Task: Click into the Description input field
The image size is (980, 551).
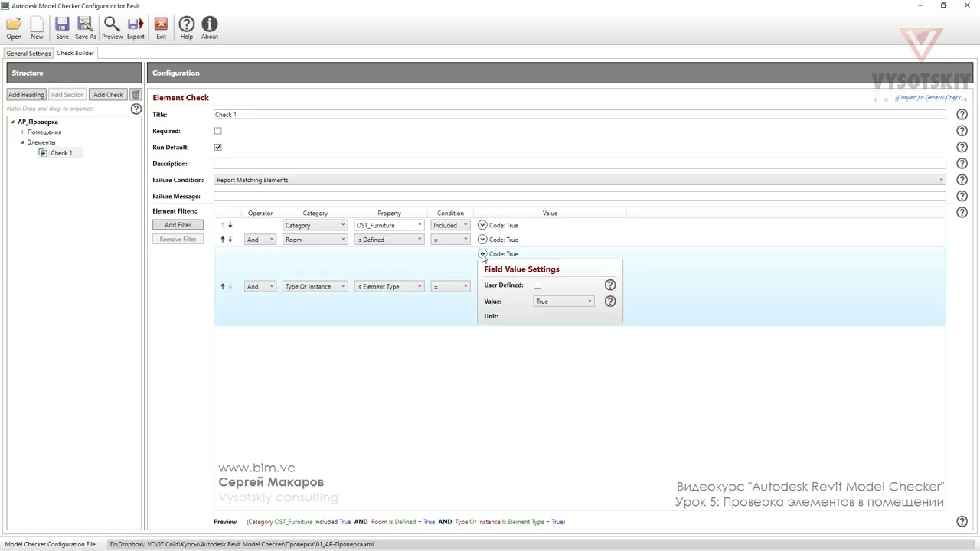Action: pyautogui.click(x=580, y=164)
